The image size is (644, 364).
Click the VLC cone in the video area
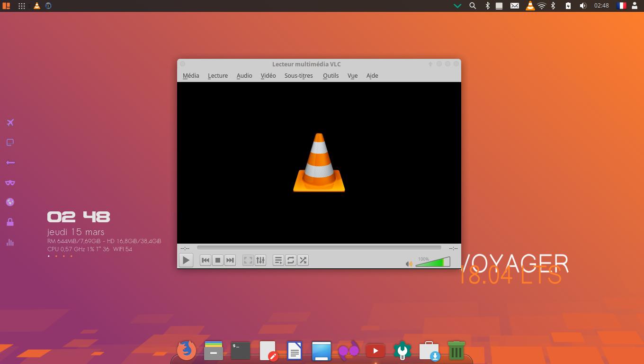click(319, 163)
